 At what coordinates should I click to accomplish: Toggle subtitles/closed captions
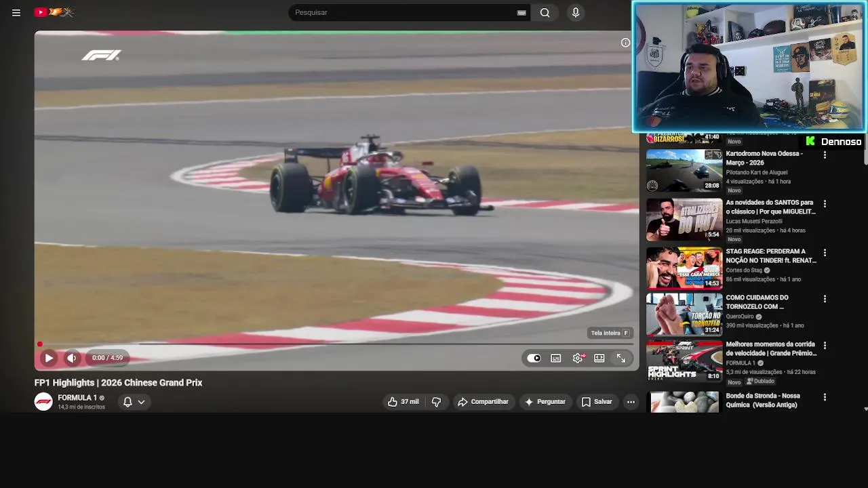pyautogui.click(x=556, y=358)
